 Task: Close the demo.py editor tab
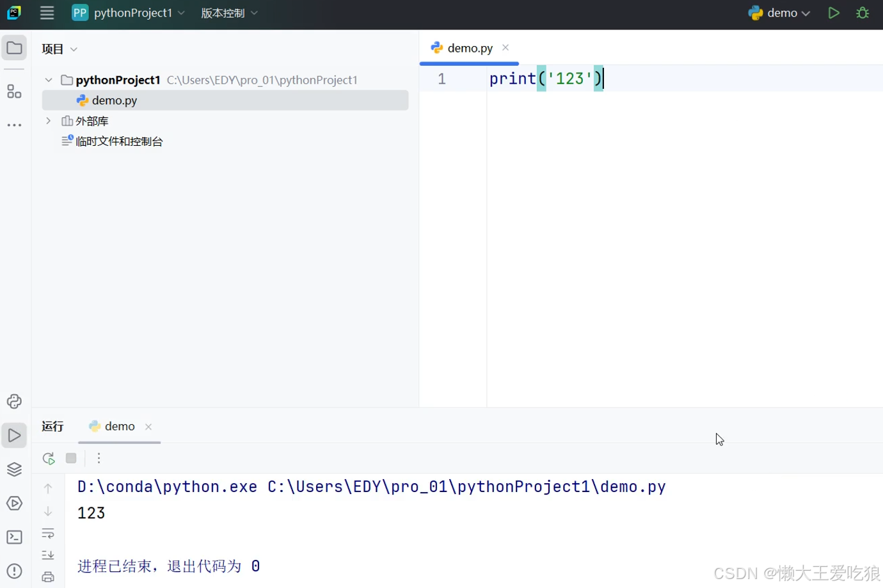click(x=505, y=47)
